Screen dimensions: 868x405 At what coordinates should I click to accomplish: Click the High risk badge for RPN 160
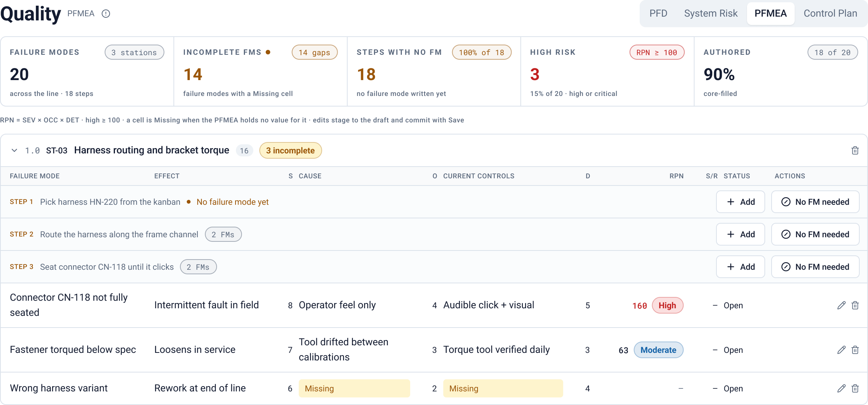pyautogui.click(x=667, y=305)
